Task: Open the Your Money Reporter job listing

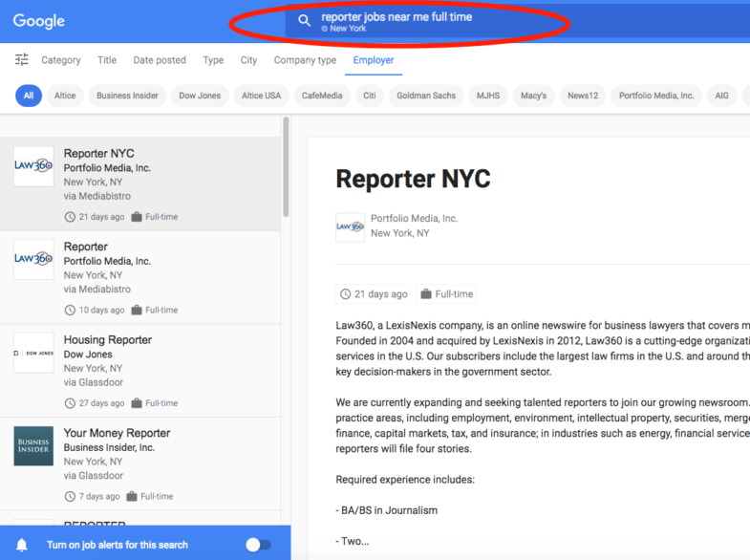Action: 140,463
